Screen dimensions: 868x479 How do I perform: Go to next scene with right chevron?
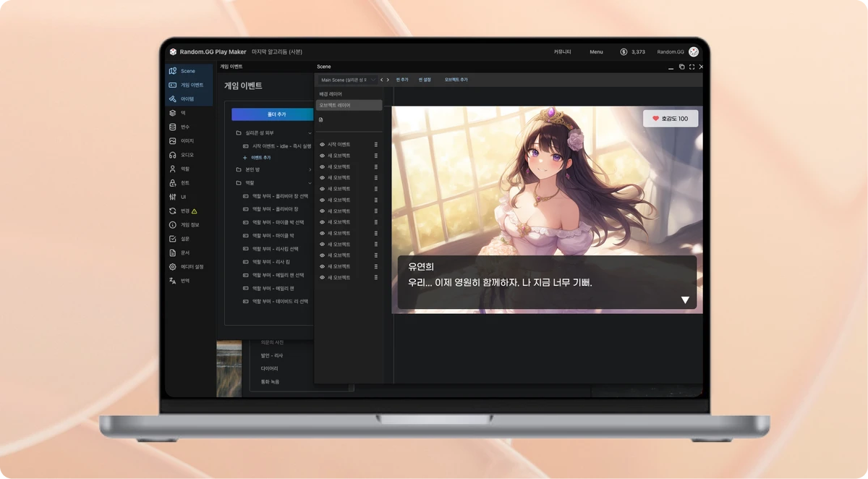click(388, 80)
